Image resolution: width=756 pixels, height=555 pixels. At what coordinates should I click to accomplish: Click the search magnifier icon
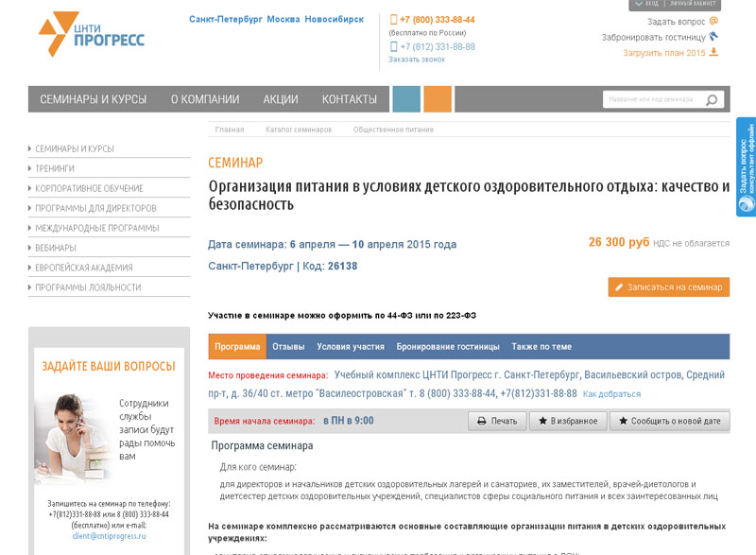point(712,100)
